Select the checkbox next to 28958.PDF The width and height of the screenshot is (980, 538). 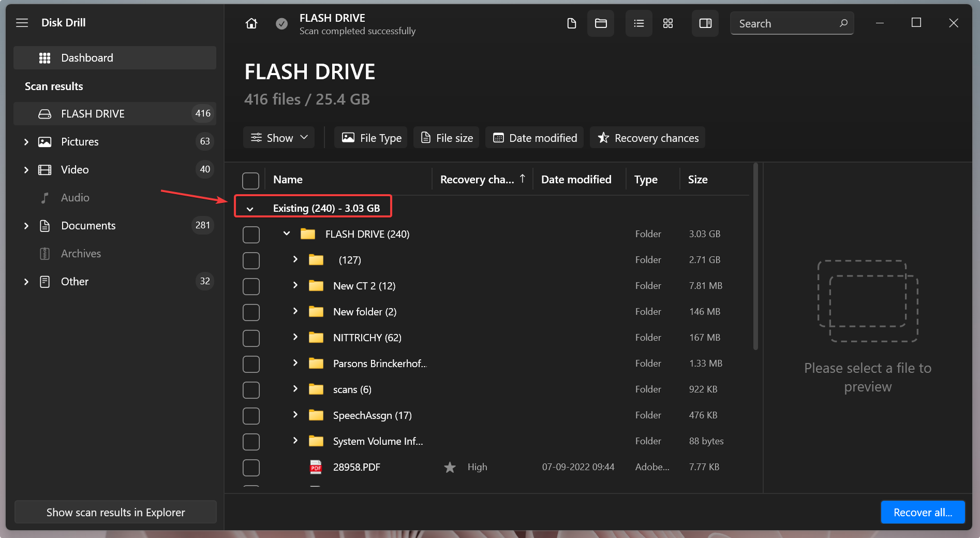[251, 468]
